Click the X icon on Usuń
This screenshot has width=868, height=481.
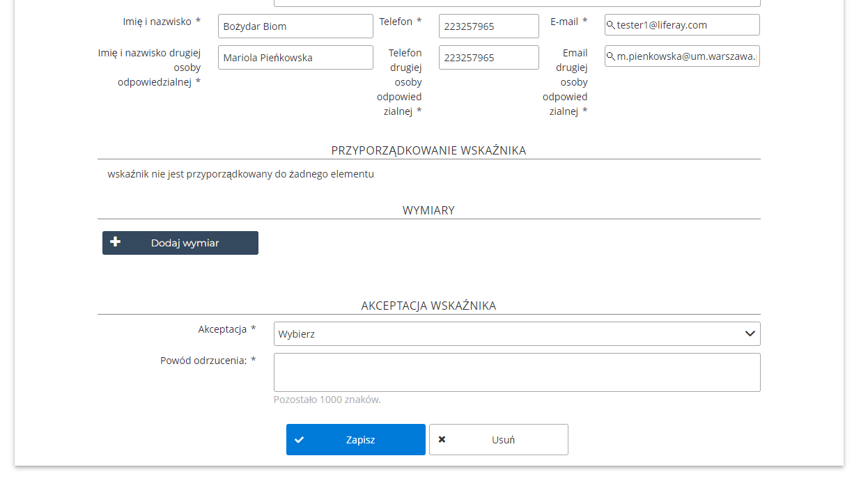442,440
